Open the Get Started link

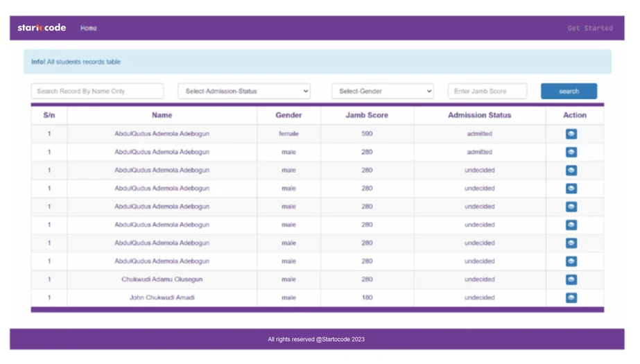click(x=590, y=28)
